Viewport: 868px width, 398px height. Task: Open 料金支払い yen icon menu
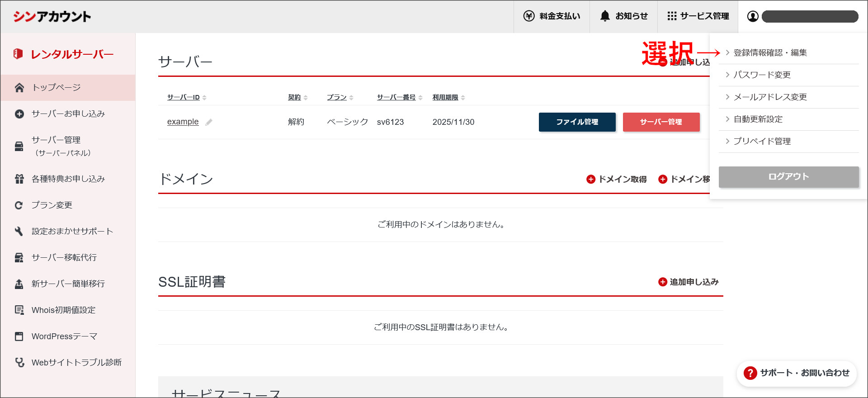tap(552, 16)
